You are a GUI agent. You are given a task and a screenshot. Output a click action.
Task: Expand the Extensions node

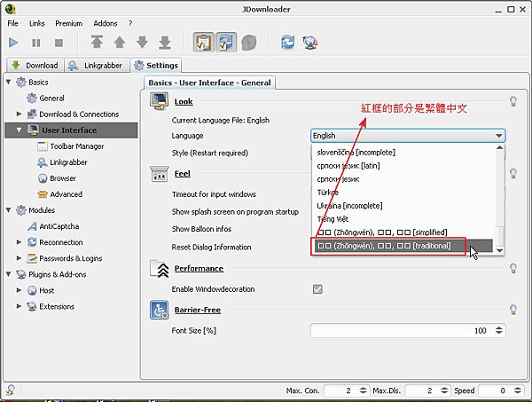tap(19, 306)
